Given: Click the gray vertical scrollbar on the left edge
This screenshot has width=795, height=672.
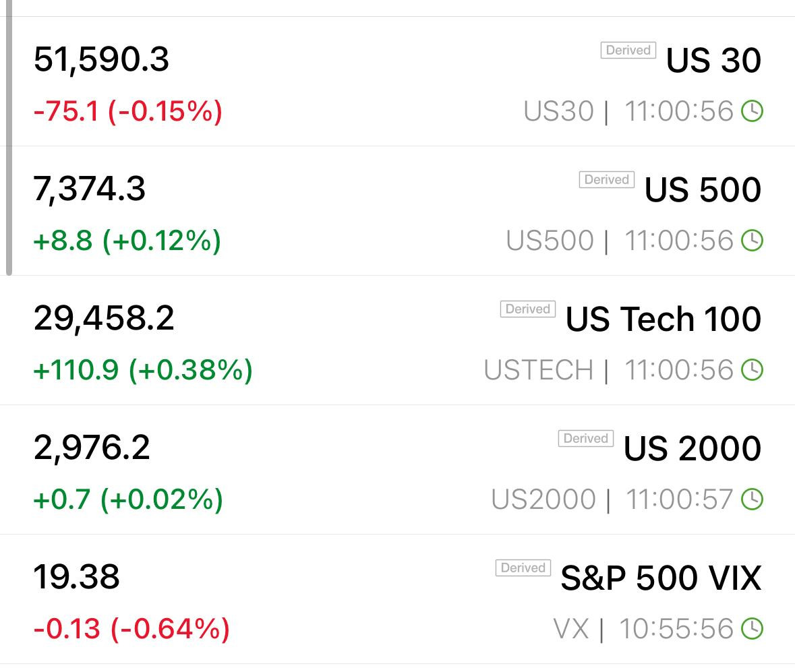Looking at the screenshot, I should click(x=9, y=138).
